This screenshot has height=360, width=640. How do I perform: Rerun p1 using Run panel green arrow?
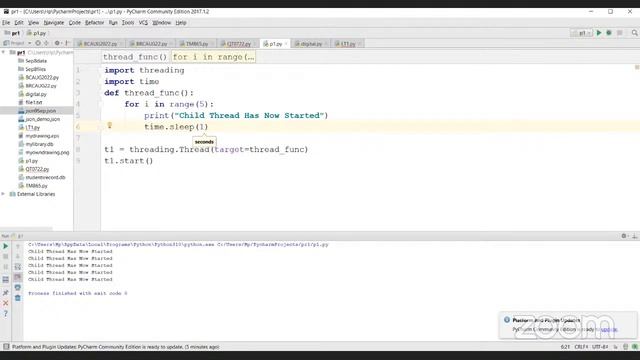tap(6, 246)
